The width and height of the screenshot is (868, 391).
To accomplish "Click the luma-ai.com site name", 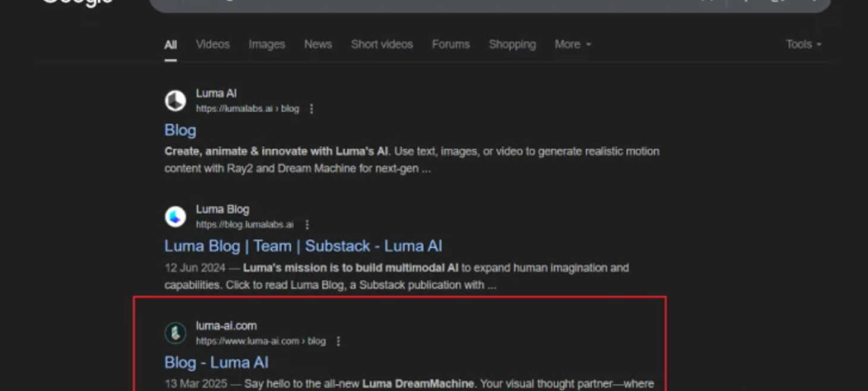I will click(x=227, y=326).
